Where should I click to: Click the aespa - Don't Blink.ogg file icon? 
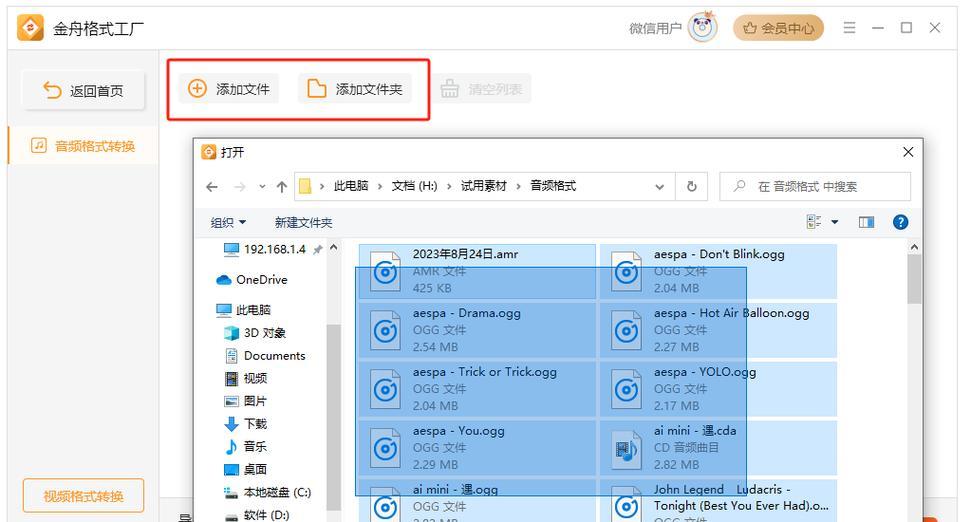click(x=626, y=272)
